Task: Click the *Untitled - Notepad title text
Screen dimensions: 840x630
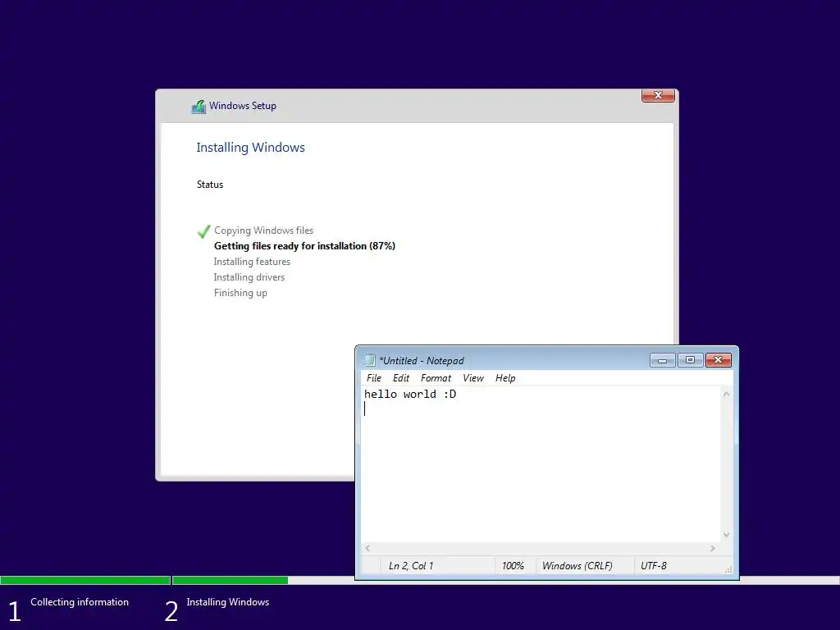Action: (x=422, y=361)
